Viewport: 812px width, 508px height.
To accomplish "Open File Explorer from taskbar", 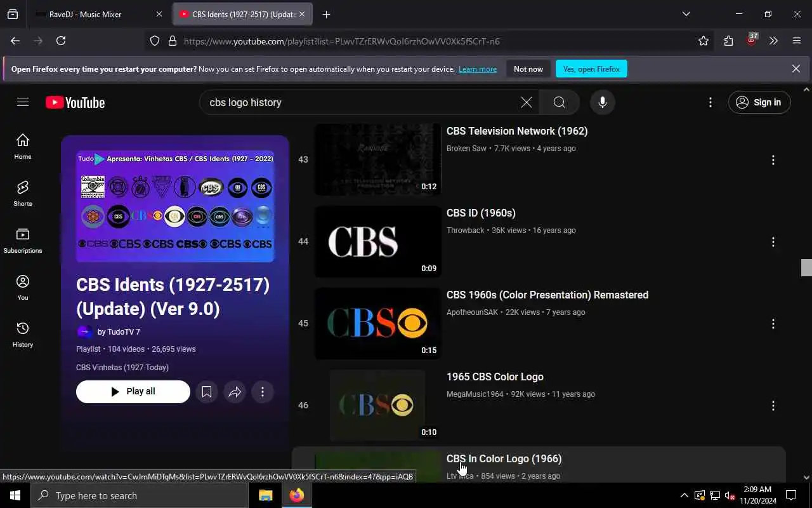I will tap(265, 495).
